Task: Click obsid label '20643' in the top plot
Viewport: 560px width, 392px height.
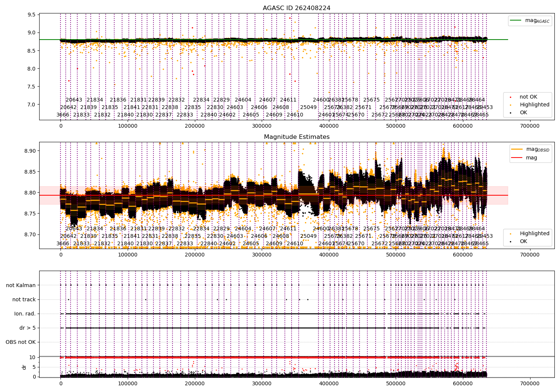Action: pyautogui.click(x=74, y=100)
